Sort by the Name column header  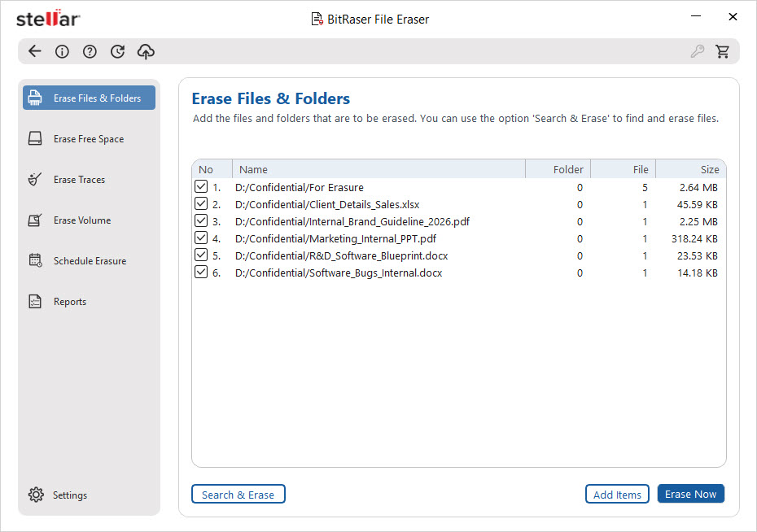379,169
